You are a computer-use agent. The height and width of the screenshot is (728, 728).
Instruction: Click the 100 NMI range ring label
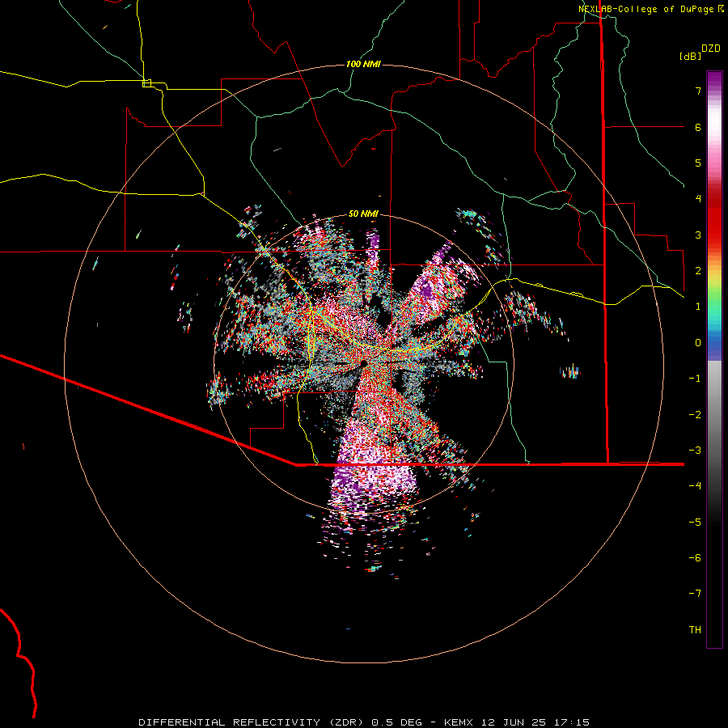[363, 64]
